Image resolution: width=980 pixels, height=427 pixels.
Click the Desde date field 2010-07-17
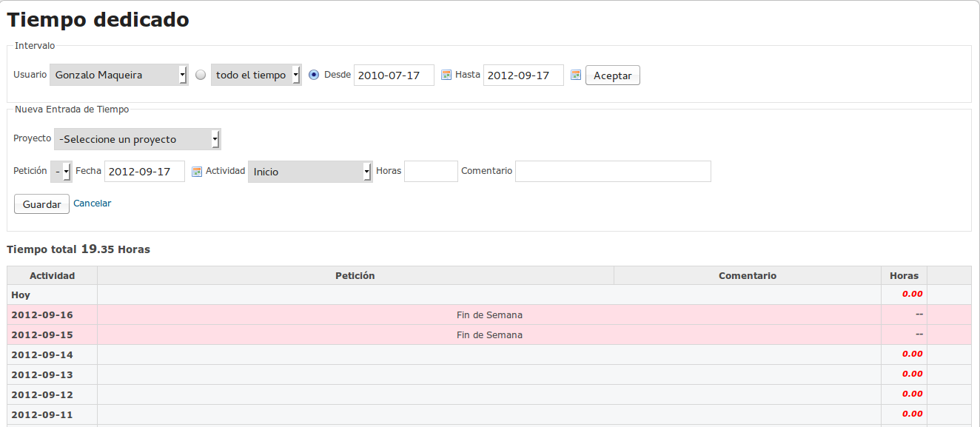tap(394, 75)
